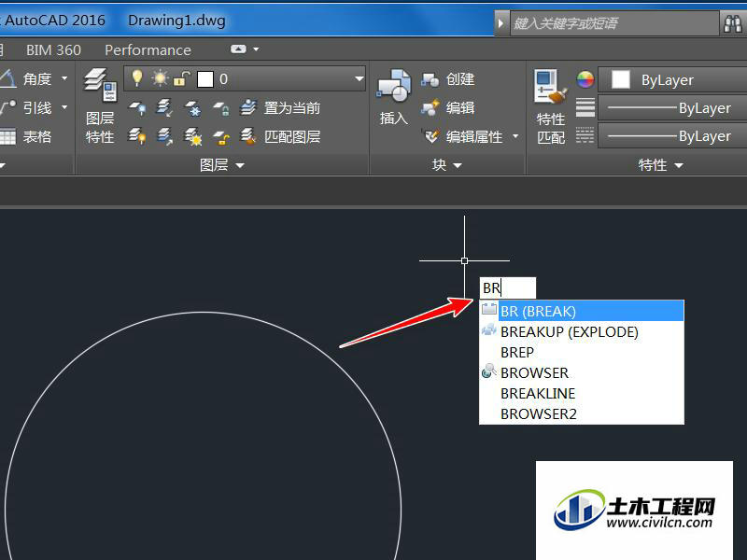Click 置为当前 to make layer current
The image size is (747, 560).
click(279, 108)
